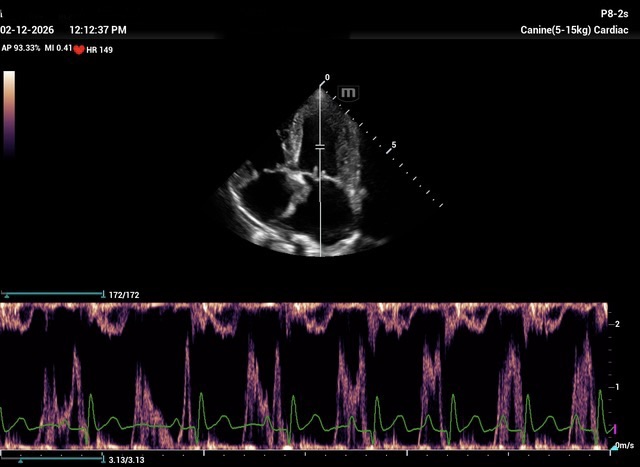Click the cine frame slider showing 172/172
Screen dimensions: 640x467
(x=53, y=295)
